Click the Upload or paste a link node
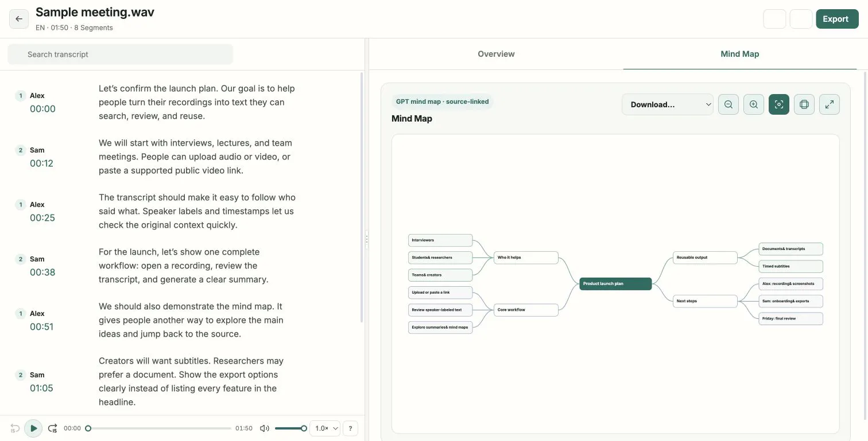868x441 pixels. point(440,292)
